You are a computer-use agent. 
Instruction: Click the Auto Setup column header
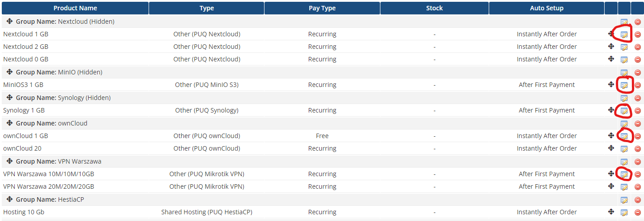pyautogui.click(x=547, y=8)
